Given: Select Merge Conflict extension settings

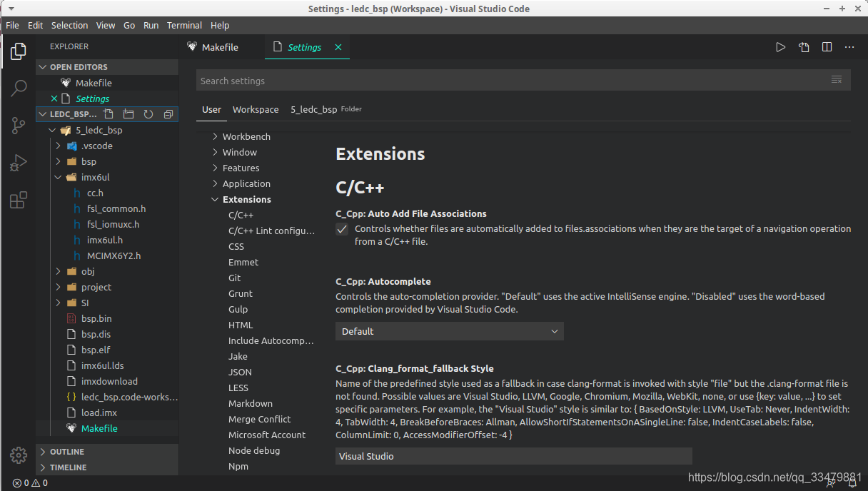Looking at the screenshot, I should pos(259,419).
